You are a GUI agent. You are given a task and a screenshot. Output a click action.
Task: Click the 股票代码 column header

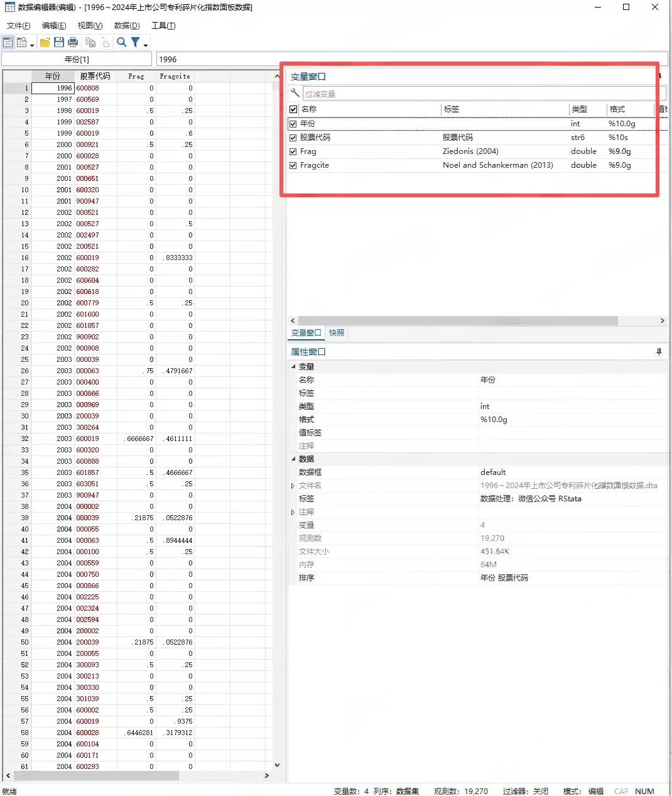tap(95, 76)
